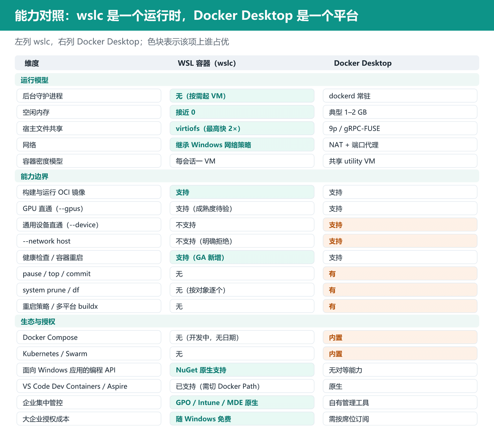Select the '无（按需起 VM）' cell
Image resolution: width=494 pixels, height=448 pixels.
pyautogui.click(x=242, y=96)
